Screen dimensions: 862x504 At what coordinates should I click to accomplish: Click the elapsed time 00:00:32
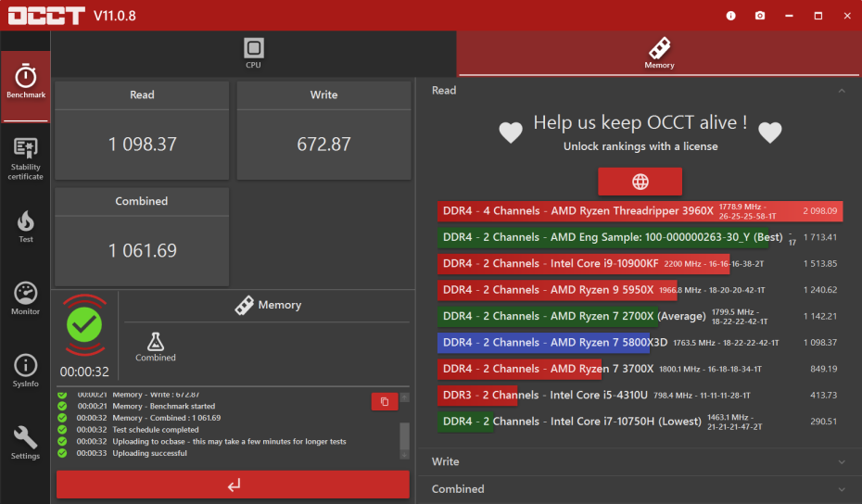(84, 372)
